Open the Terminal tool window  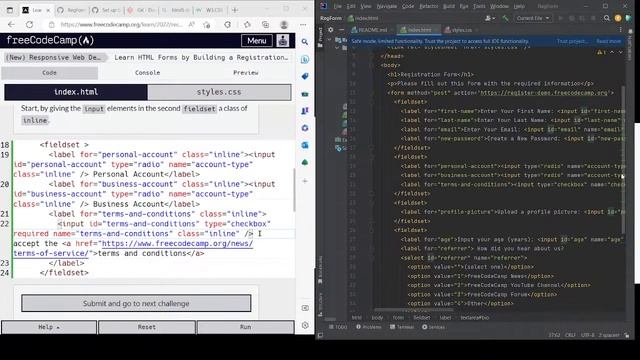[402, 327]
